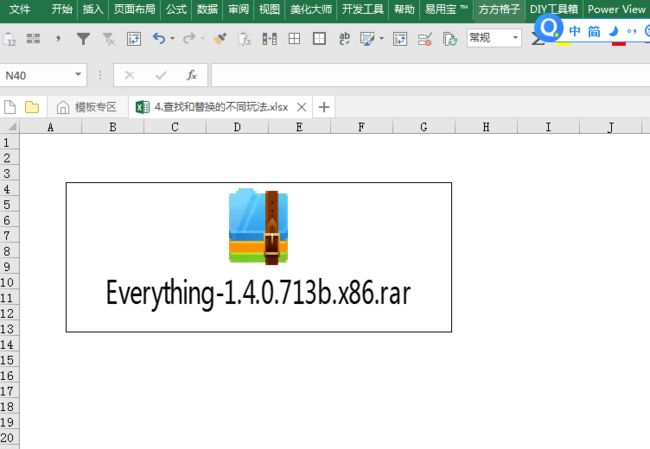Click the checklist with red mark icon
This screenshot has width=650, height=449.
pyautogui.click(x=425, y=39)
